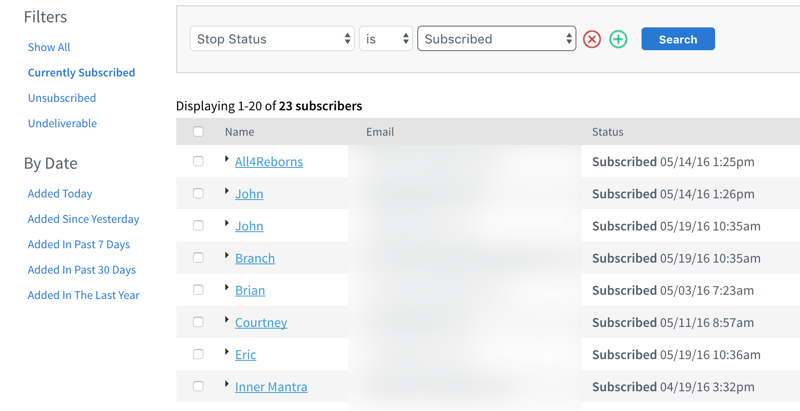Tick the checkbox for Brian
800x411 pixels.
tap(198, 290)
